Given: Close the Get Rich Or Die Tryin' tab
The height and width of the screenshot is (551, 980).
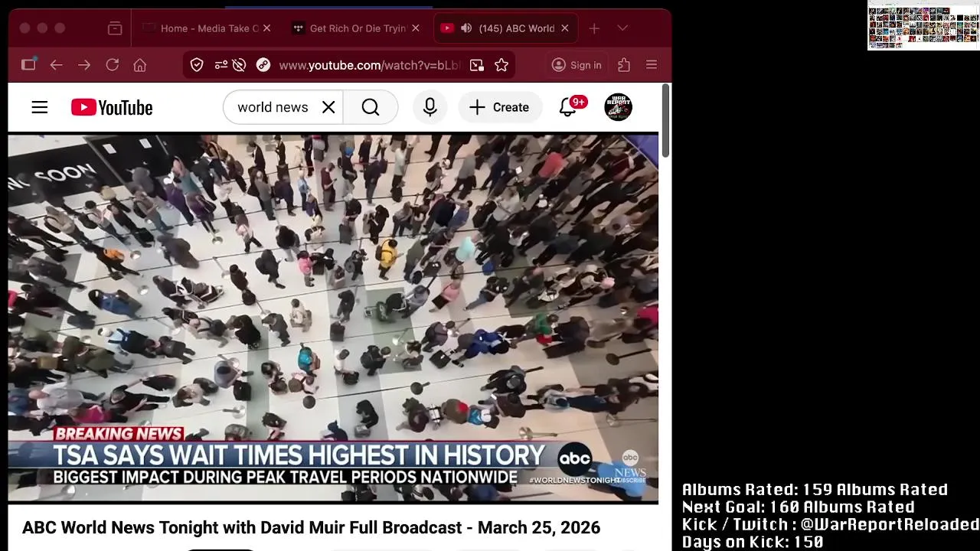Looking at the screenshot, I should click(x=416, y=28).
